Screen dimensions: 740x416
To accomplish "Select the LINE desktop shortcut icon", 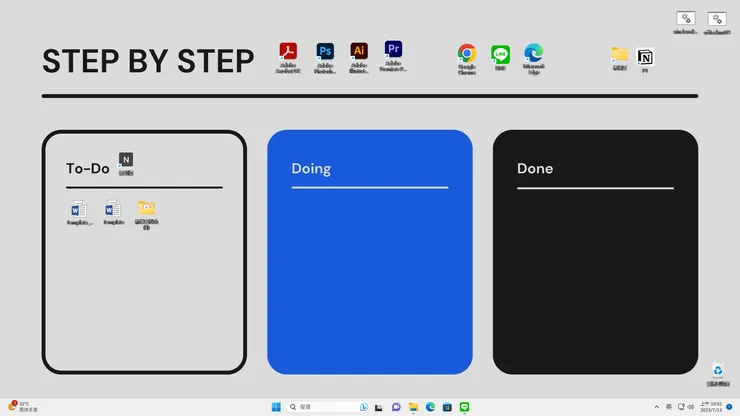I will tap(500, 58).
